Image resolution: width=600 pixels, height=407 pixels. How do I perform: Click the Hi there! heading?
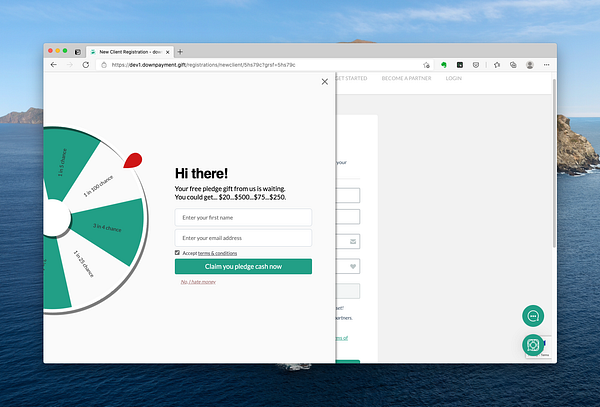[201, 173]
